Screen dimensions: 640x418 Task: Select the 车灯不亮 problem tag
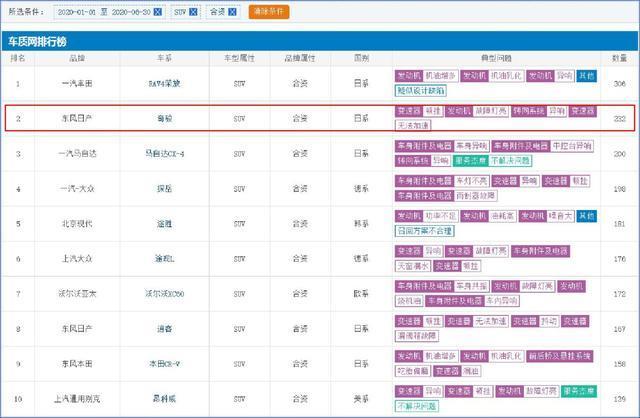coord(472,181)
